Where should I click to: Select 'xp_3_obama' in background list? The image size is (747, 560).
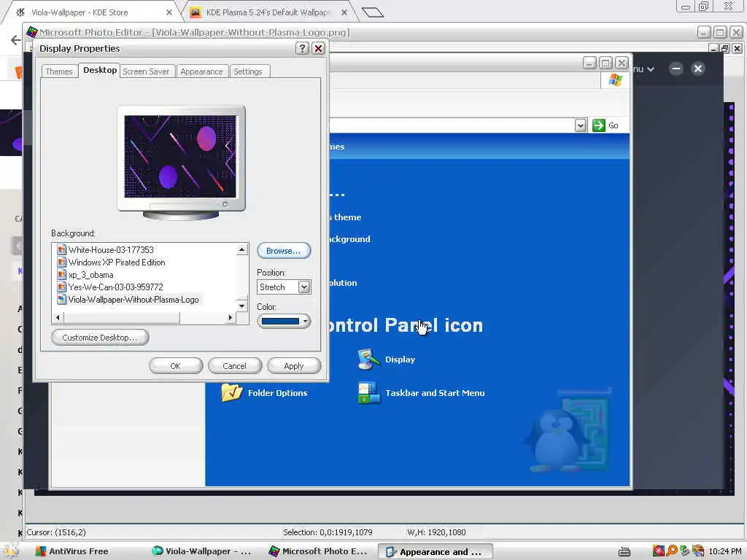point(91,275)
